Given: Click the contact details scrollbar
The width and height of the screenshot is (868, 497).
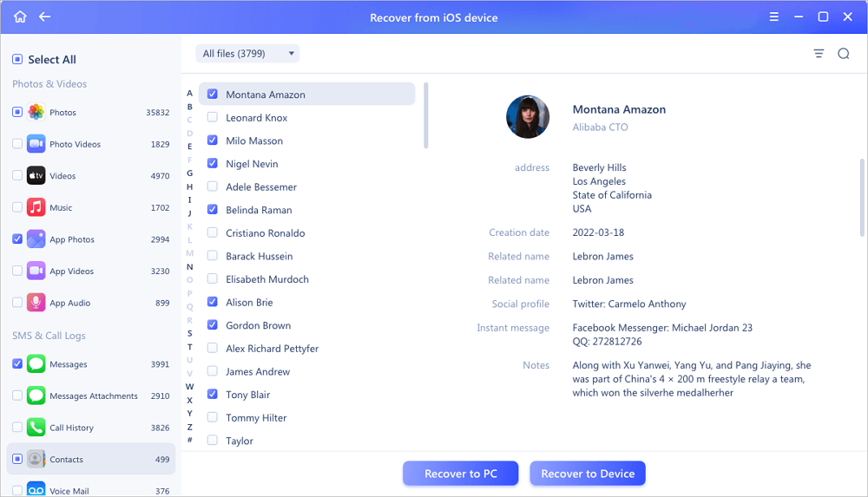Looking at the screenshot, I should coord(862,198).
